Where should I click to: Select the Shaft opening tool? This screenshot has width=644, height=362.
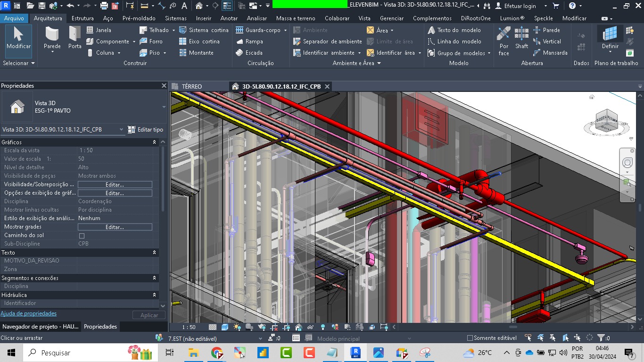pos(521,38)
